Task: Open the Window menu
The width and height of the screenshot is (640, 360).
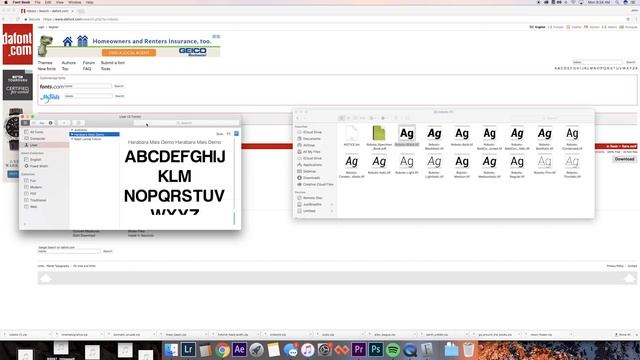Action: [x=75, y=2]
